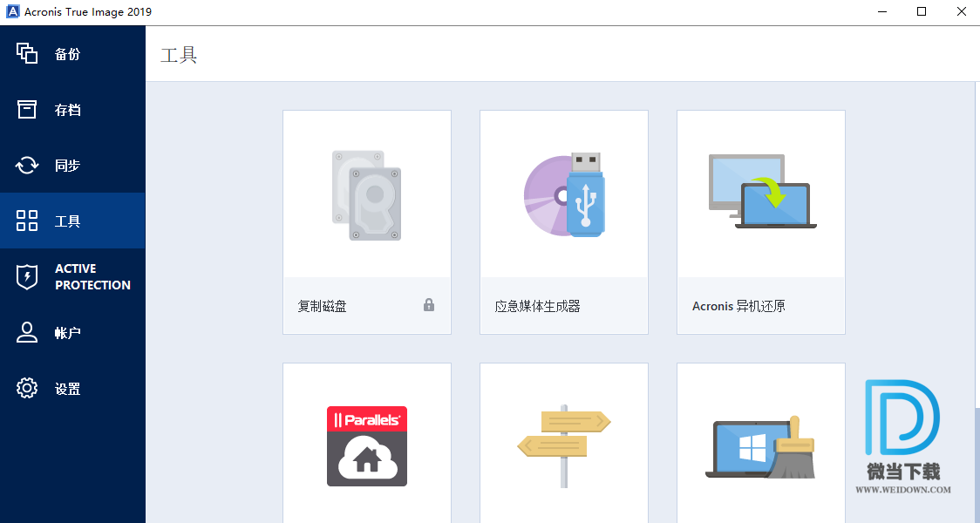Open the ACTIVE PROTECTION menu label
980x523 pixels.
[92, 277]
